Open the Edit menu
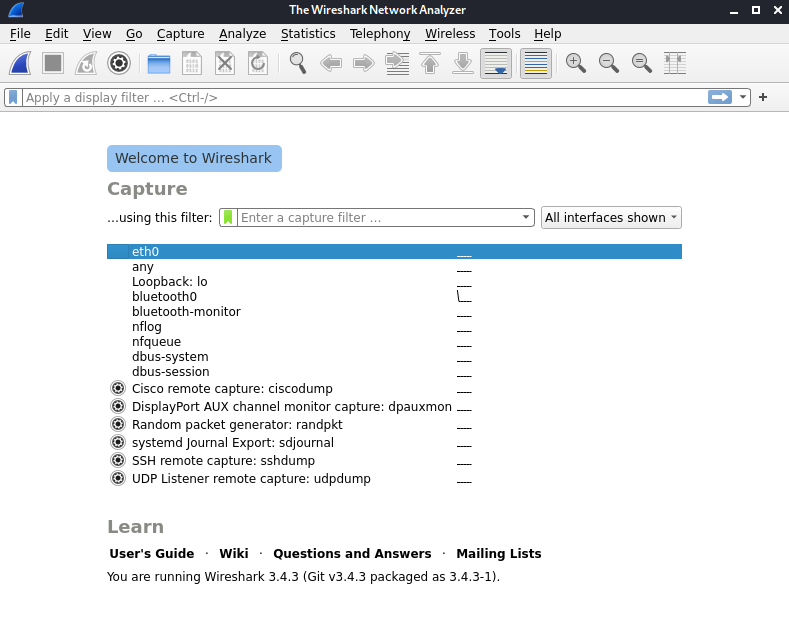The width and height of the screenshot is (789, 617). tap(56, 34)
